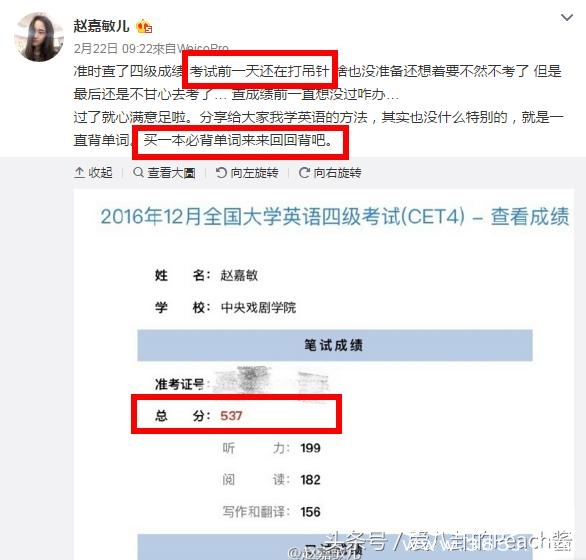
Task: Click the crown VIP badge after the username
Action: [144, 27]
